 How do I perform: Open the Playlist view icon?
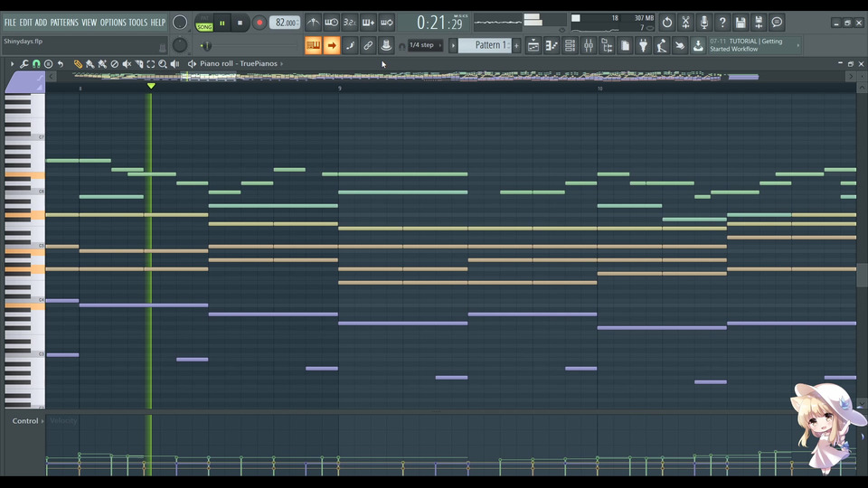coord(533,45)
